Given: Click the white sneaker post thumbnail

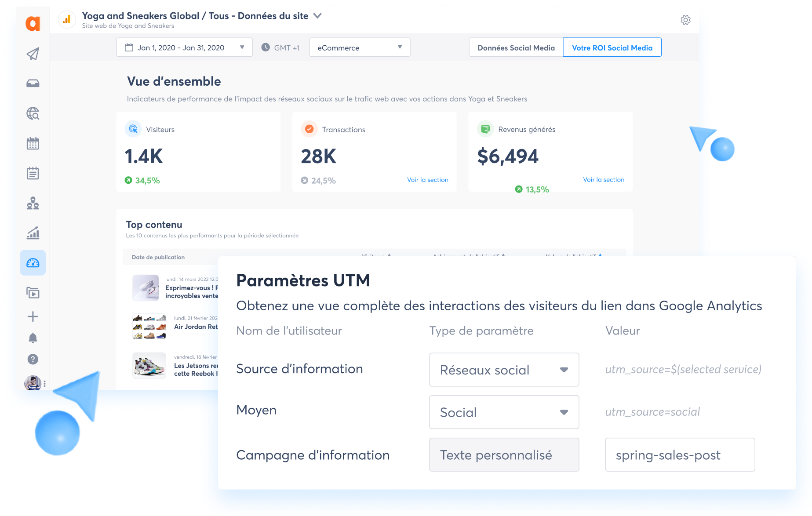Looking at the screenshot, I should 146,288.
